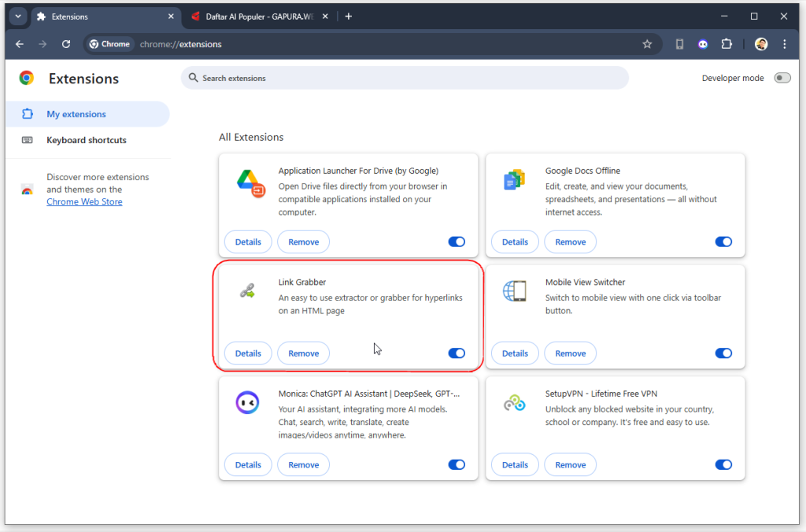
Task: Click the Chrome site info chip
Action: pos(109,44)
